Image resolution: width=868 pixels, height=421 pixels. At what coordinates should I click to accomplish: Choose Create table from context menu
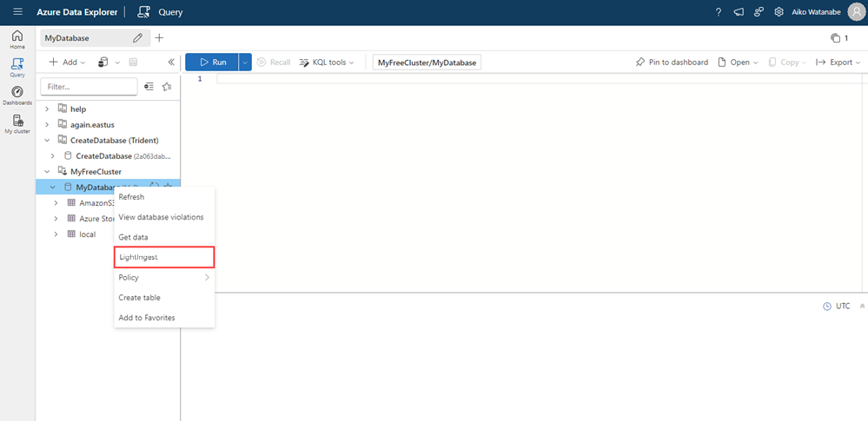[164, 298]
